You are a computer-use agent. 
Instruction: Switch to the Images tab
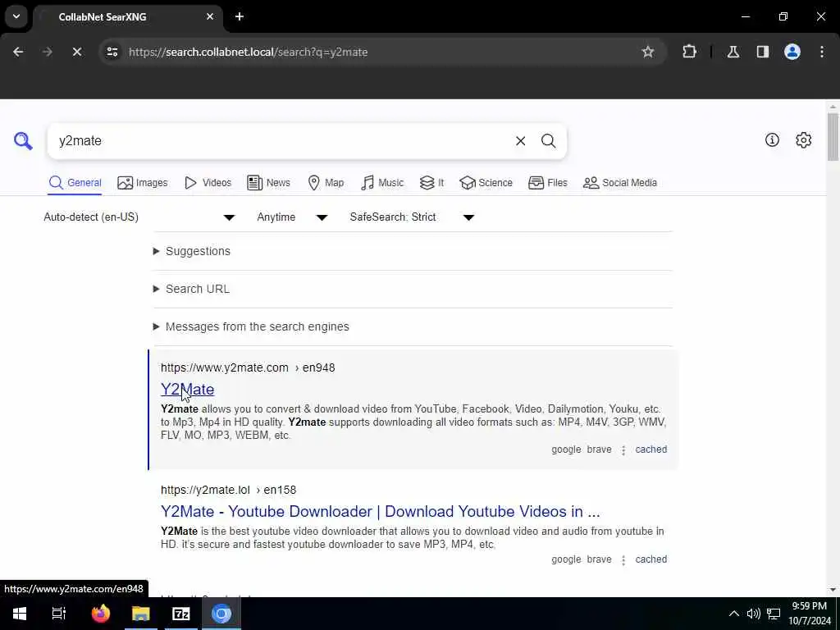pyautogui.click(x=143, y=183)
